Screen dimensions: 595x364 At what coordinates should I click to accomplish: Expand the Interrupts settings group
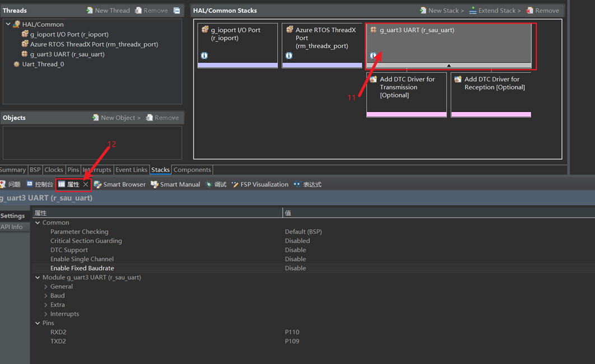point(46,314)
